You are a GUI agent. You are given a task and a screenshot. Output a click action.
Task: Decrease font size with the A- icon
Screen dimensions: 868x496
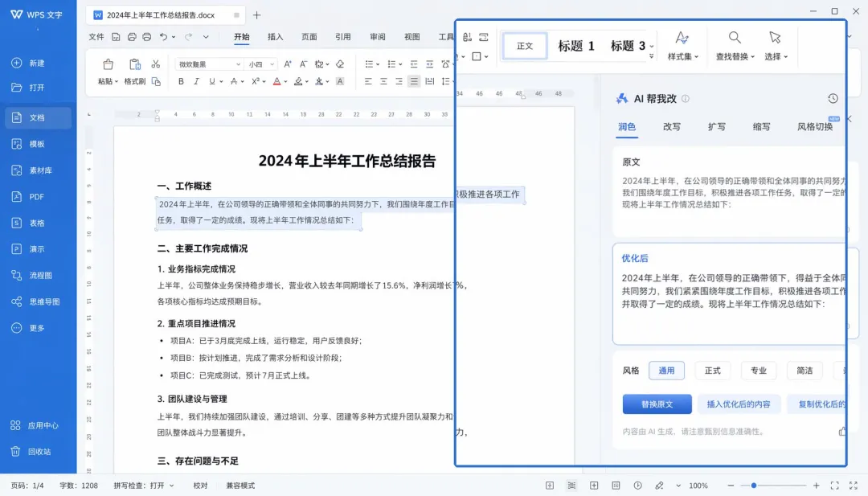point(303,64)
